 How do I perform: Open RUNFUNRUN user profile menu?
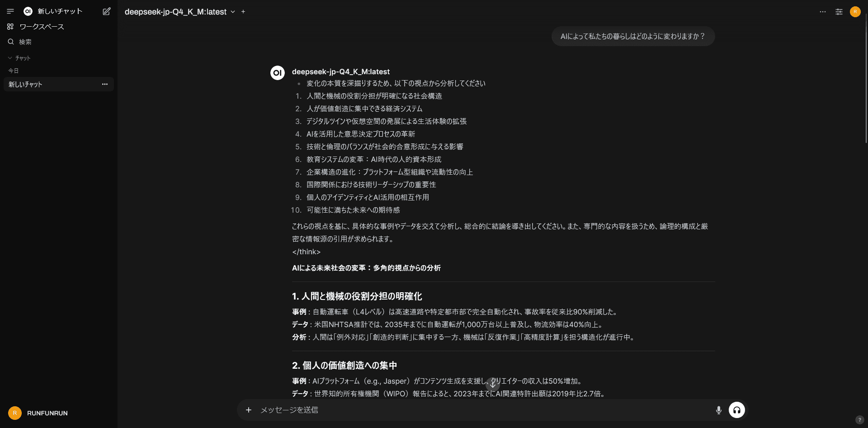pos(58,413)
